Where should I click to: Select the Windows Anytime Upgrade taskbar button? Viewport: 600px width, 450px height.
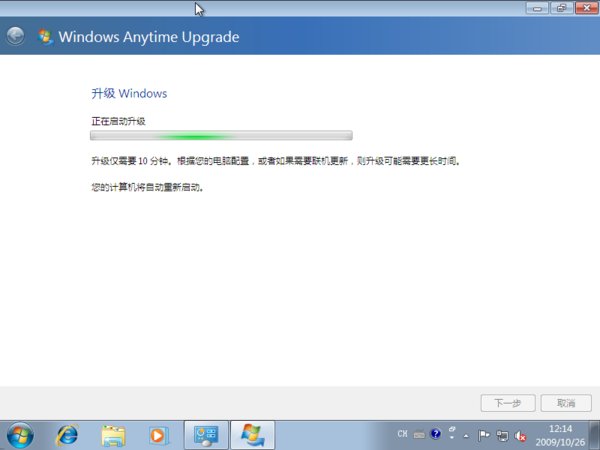coord(253,435)
